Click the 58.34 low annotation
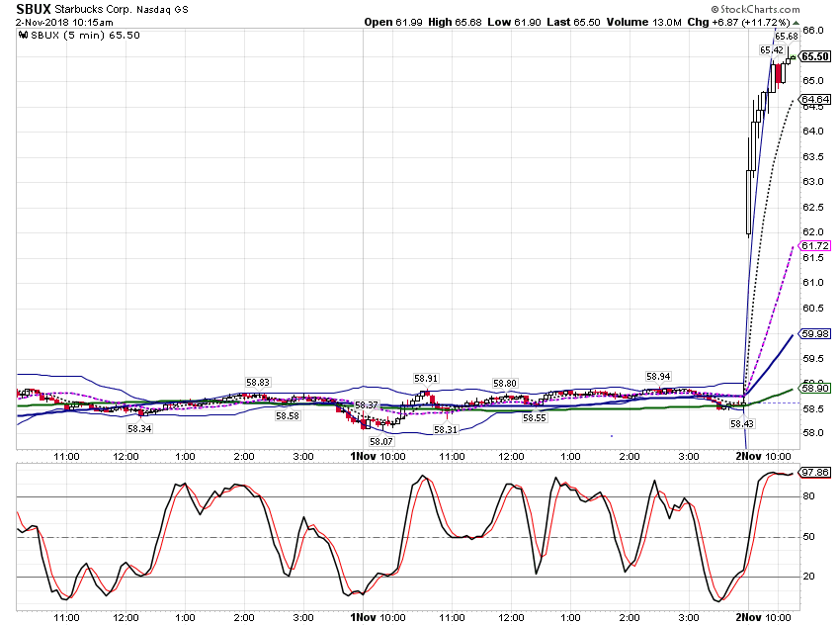The image size is (840, 626). pyautogui.click(x=139, y=429)
